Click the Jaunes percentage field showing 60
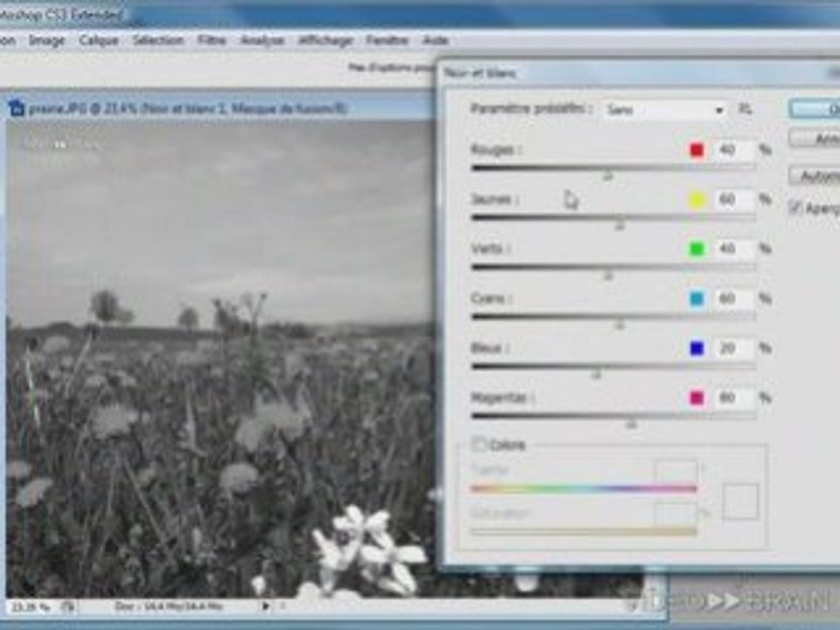Screen dimensions: 840x630 (734, 199)
